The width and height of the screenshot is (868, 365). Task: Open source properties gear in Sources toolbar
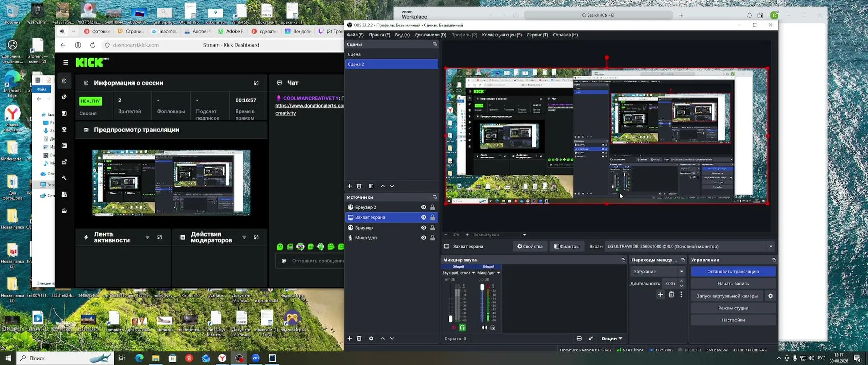pyautogui.click(x=371, y=338)
